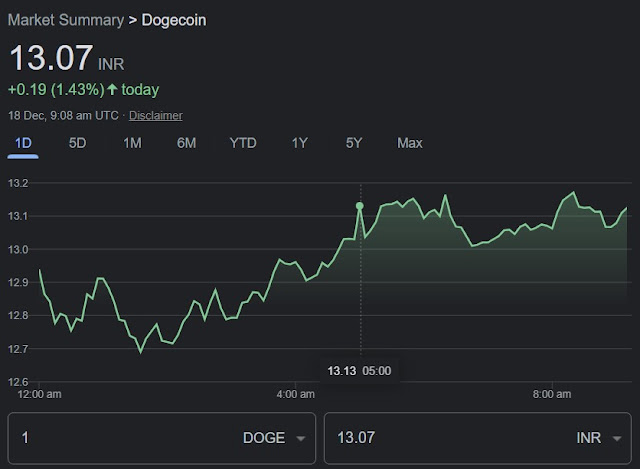The height and width of the screenshot is (469, 640).
Task: Show the YTD chart range
Action: pos(243,143)
